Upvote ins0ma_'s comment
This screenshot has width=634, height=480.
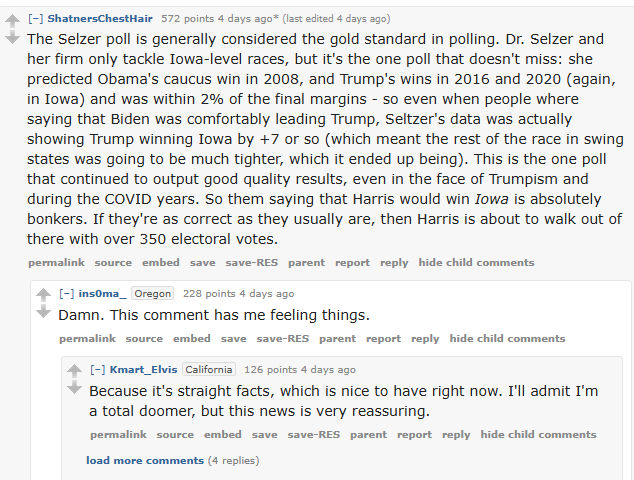point(43,296)
